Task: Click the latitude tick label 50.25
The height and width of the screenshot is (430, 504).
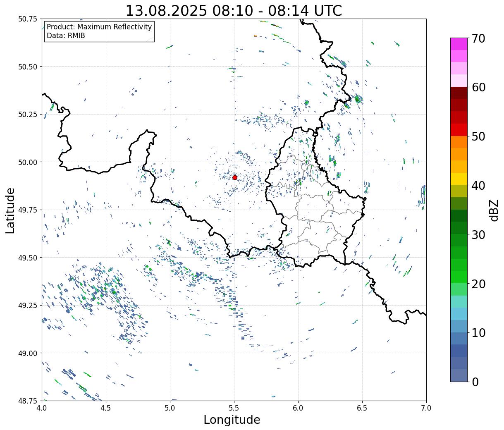Action: tap(28, 115)
